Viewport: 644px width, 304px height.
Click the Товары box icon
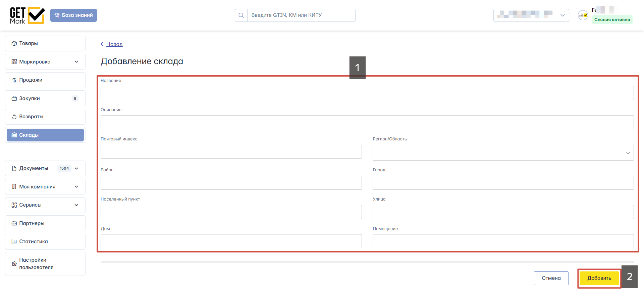click(14, 43)
